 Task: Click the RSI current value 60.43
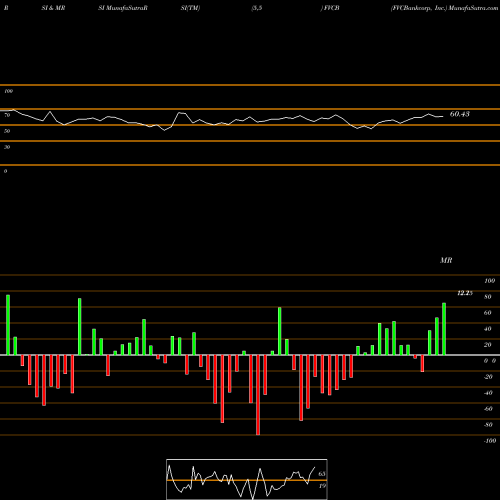tap(460, 114)
